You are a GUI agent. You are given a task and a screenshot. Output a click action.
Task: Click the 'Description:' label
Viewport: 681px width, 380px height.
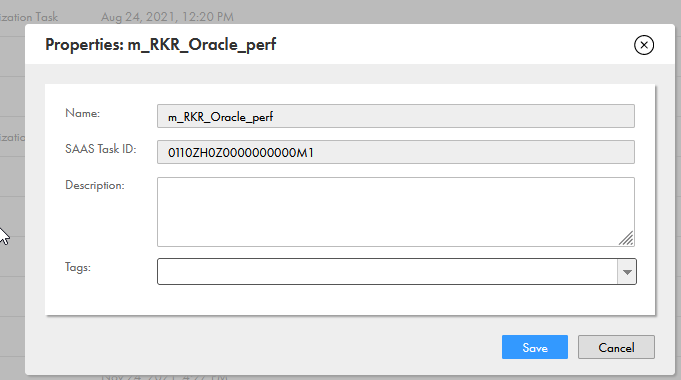click(x=95, y=185)
